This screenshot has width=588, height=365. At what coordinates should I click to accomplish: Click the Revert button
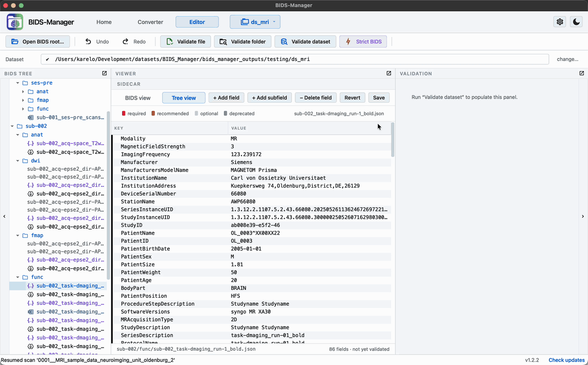(352, 98)
